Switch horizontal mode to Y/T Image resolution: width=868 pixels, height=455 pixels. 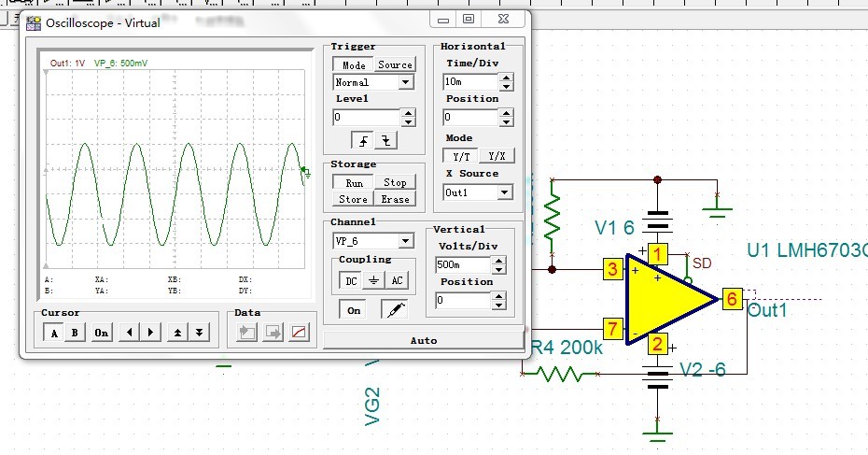click(460, 156)
